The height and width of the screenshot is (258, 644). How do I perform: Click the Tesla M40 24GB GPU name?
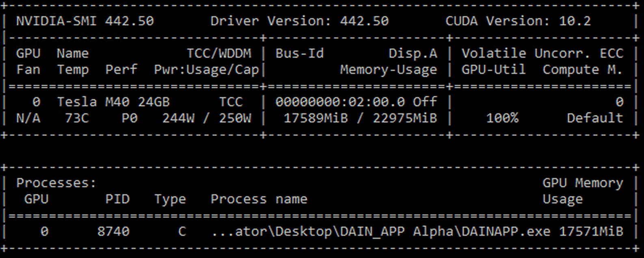pyautogui.click(x=113, y=102)
